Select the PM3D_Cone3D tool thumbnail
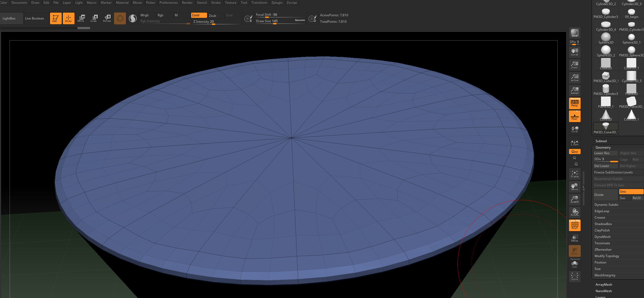 [606, 128]
